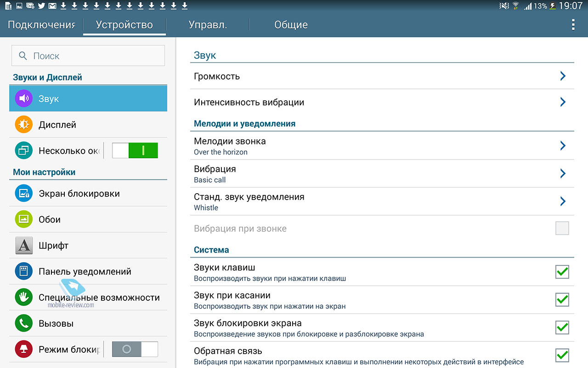Tap the Whistle notification sound text

206,207
